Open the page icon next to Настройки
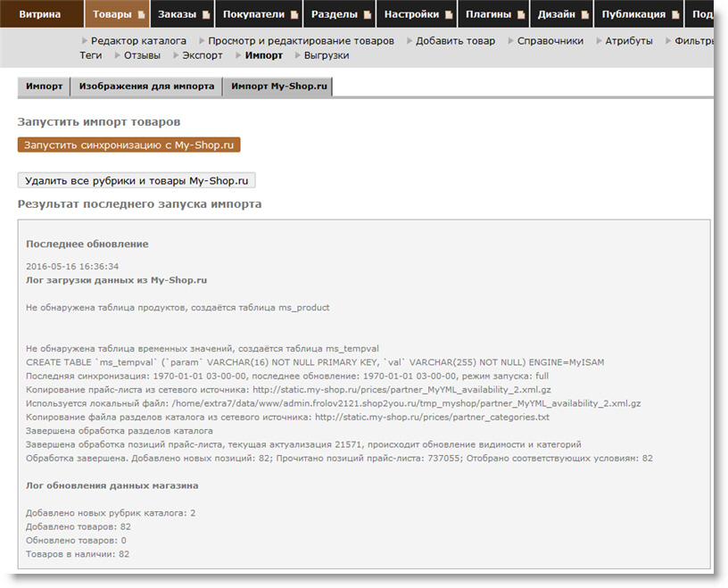 click(x=449, y=15)
